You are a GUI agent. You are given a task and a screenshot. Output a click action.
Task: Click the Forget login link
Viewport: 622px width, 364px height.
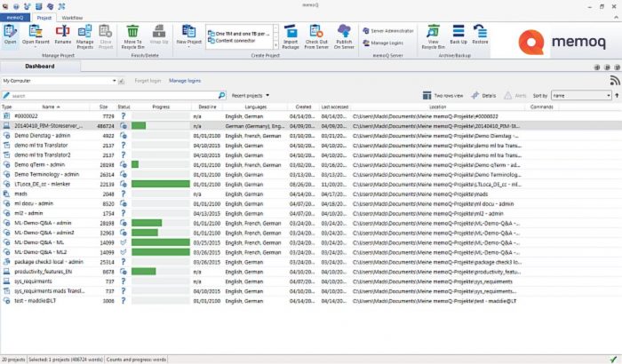tap(148, 81)
